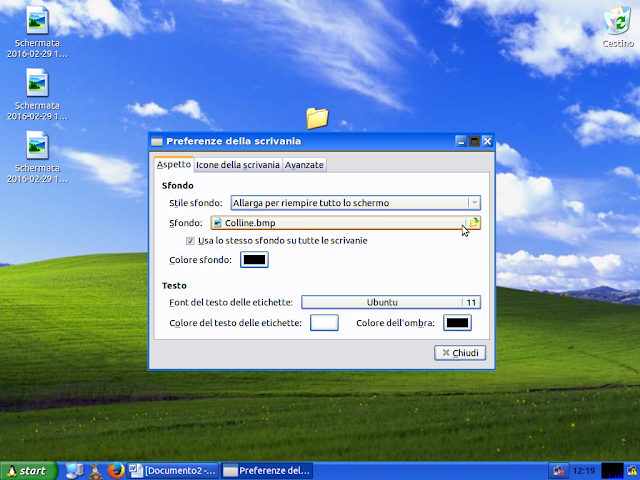The width and height of the screenshot is (640, 480).
Task: Minimize the Preferenze della scrivania window
Action: [x=461, y=142]
